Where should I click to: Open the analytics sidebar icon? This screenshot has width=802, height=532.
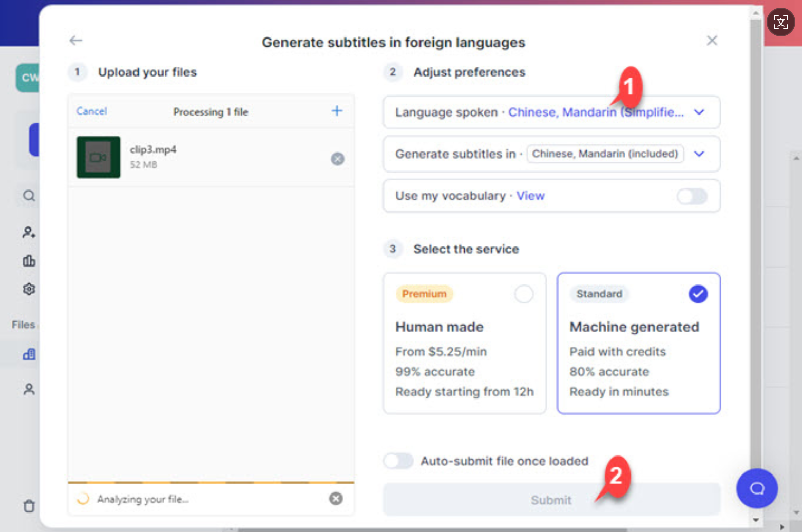coord(29,261)
